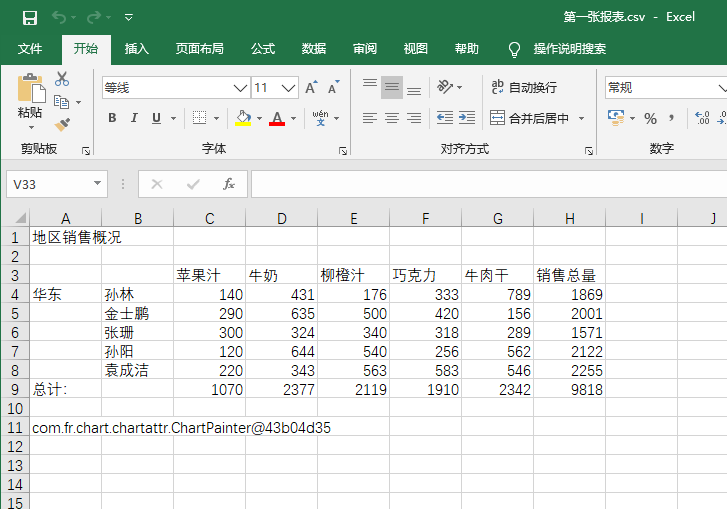Open the 字体 dialog launcher
Image resolution: width=727 pixels, height=509 pixels.
pyautogui.click(x=343, y=151)
